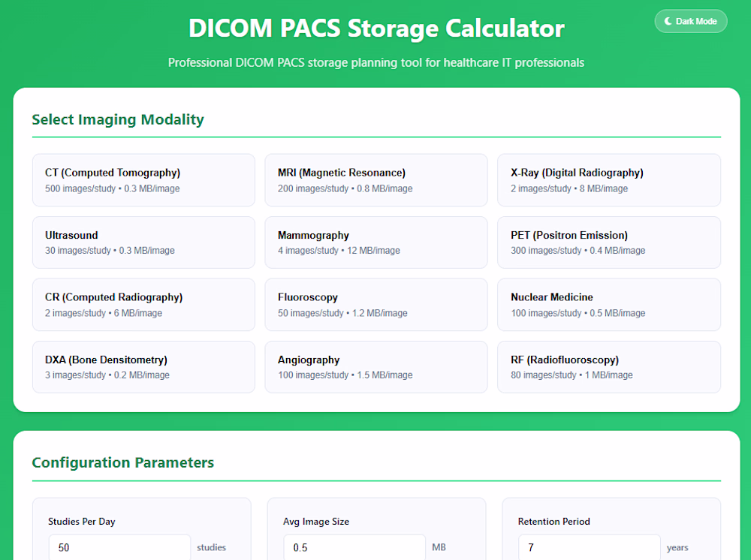The image size is (751, 560).
Task: Click the moon icon in Dark Mode button
Action: (x=668, y=21)
